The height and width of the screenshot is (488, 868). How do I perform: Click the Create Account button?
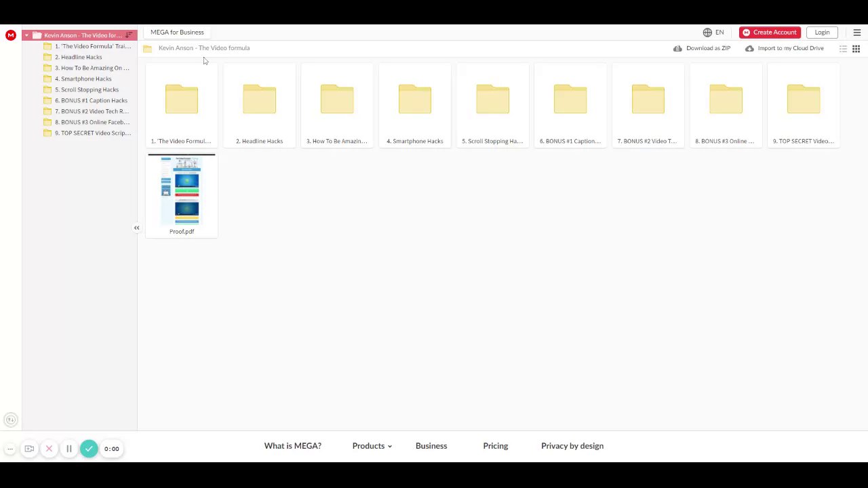[x=770, y=33]
